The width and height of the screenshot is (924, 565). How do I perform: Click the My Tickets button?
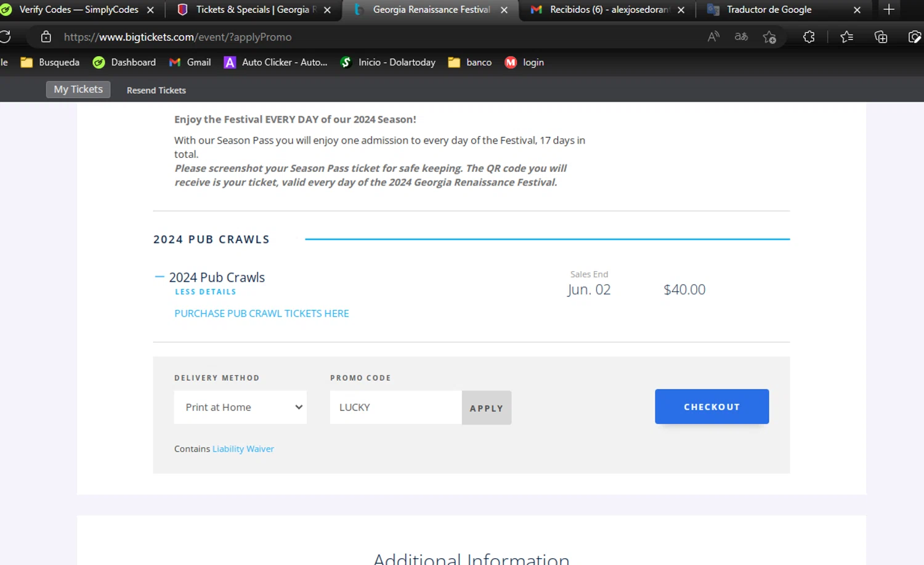(78, 89)
